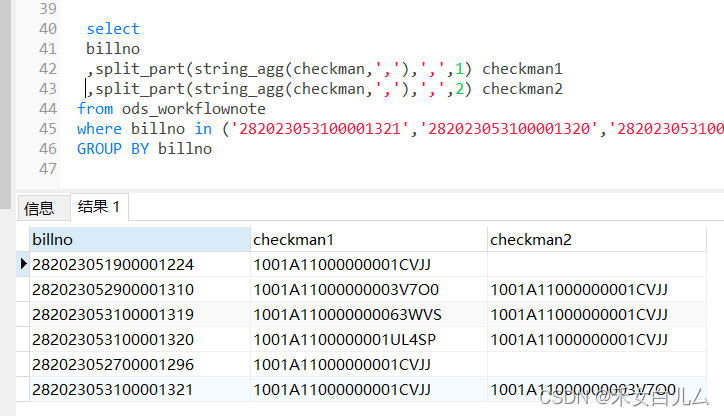This screenshot has width=724, height=416.
Task: Click the select keyword on line 40
Action: (113, 29)
